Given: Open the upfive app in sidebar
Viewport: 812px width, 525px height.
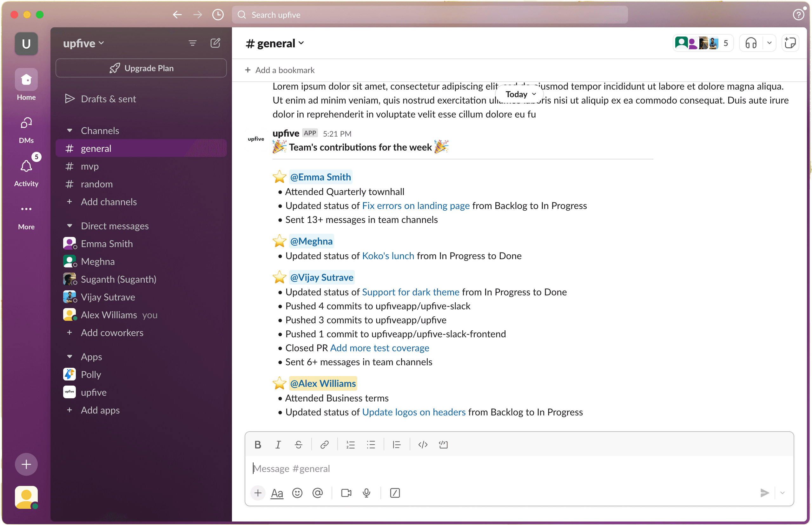Looking at the screenshot, I should click(x=141, y=392).
